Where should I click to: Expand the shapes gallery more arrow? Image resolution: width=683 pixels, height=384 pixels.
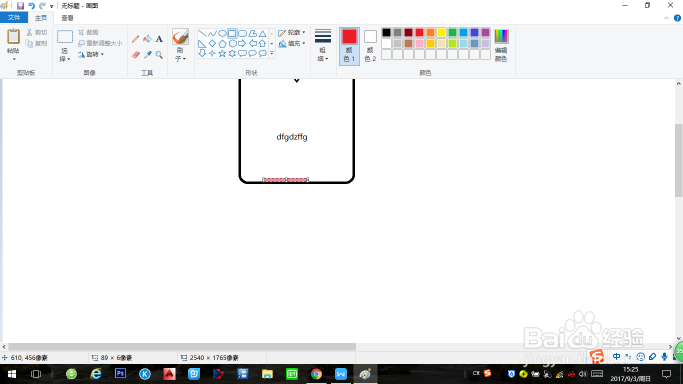(x=272, y=54)
